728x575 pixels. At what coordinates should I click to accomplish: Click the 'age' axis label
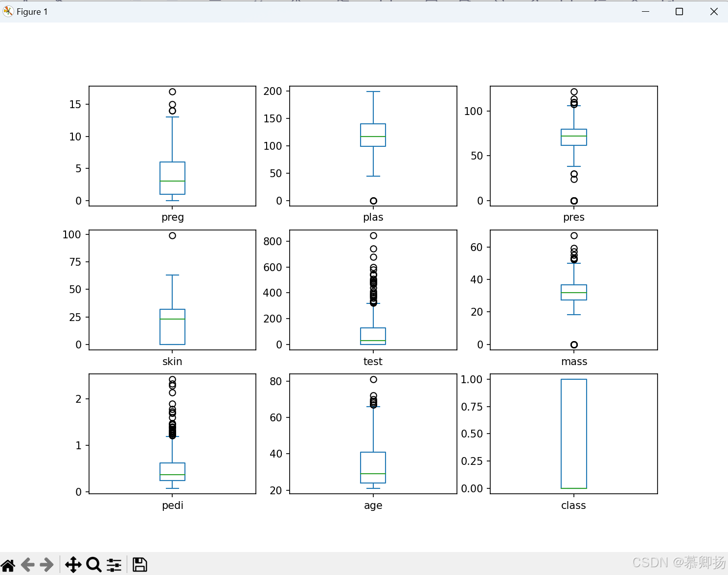tap(373, 506)
